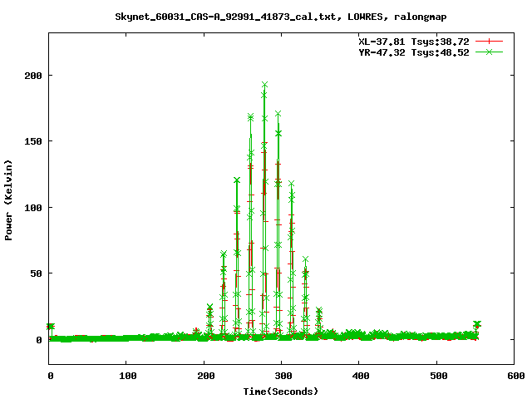Select the XL-37.81 Tsys:38.72 legend label
The height and width of the screenshot is (399, 532).
click(x=414, y=42)
